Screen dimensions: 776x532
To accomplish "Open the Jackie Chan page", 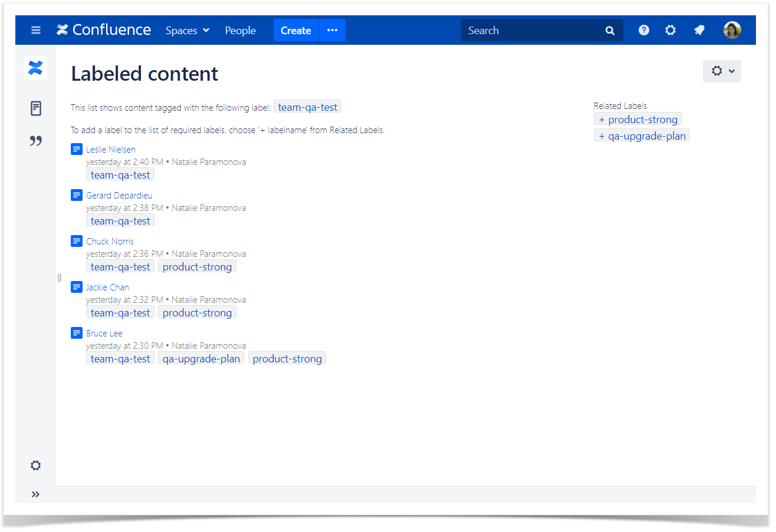I will coord(107,287).
